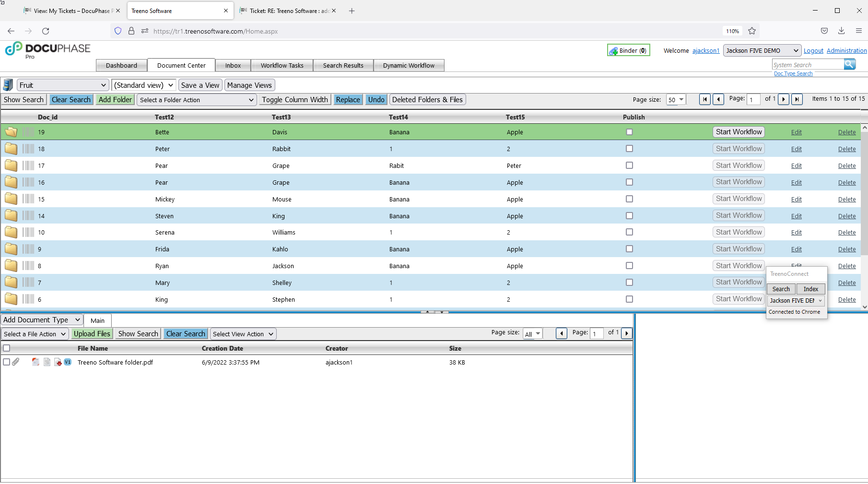Click inside the System Search field

tap(808, 64)
